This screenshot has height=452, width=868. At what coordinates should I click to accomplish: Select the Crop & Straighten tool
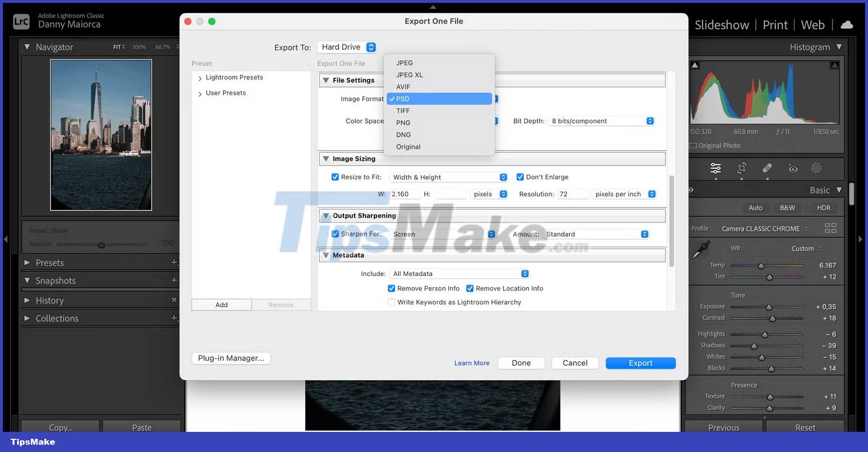point(742,168)
